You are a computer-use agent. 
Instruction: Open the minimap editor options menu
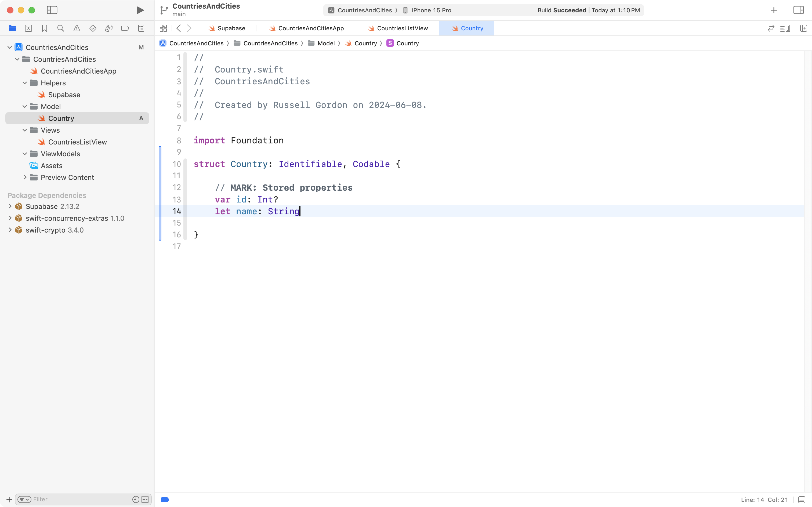[x=785, y=28]
